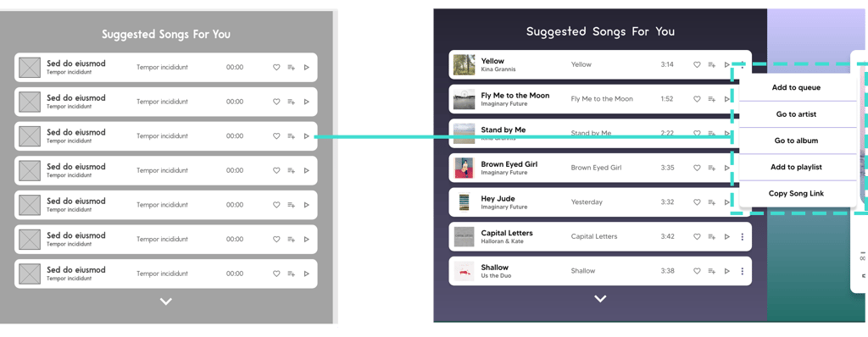Image resolution: width=868 pixels, height=337 pixels.
Task: Choose Go to artist from context menu
Action: [x=796, y=114]
